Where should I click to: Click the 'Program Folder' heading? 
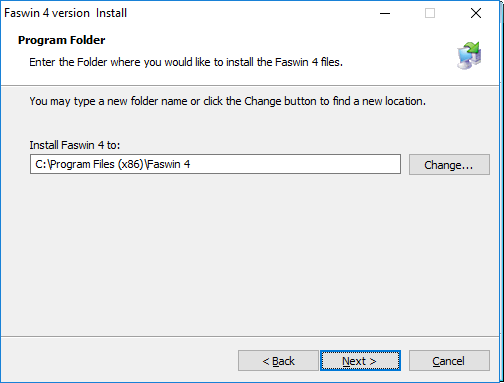pyautogui.click(x=62, y=40)
